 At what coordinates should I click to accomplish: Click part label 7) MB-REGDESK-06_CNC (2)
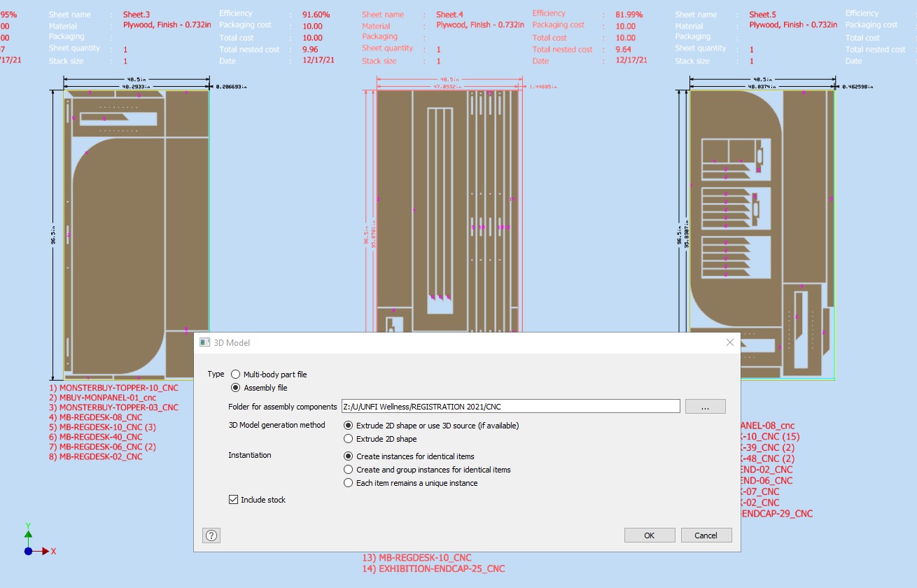pos(102,447)
